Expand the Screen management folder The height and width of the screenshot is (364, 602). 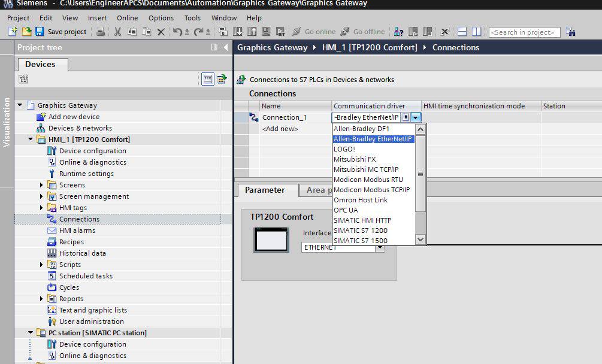(x=41, y=196)
